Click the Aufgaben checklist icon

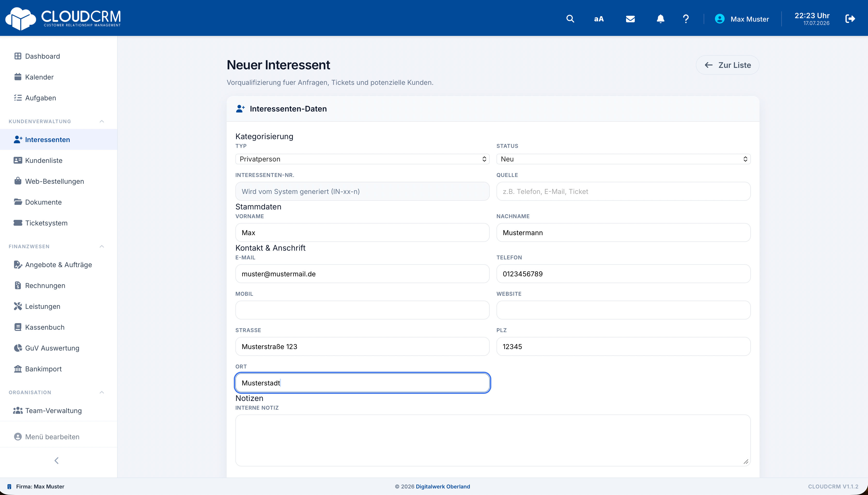[18, 98]
